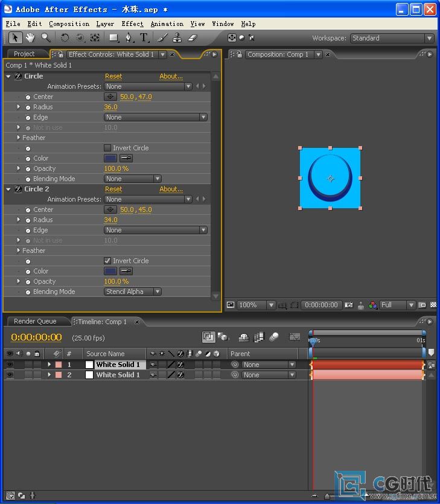Open Circle Animation Presets dropdown
The height and width of the screenshot is (504, 440).
coord(148,86)
